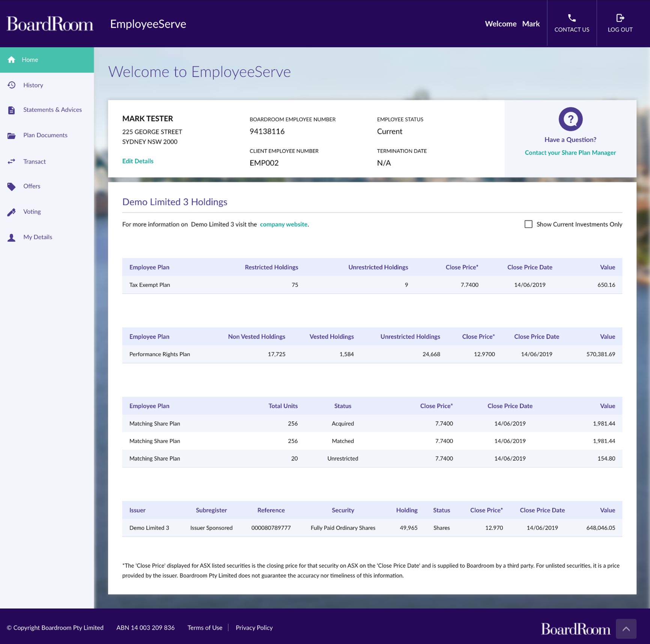Click the History clock icon
Image resolution: width=650 pixels, height=644 pixels.
click(x=12, y=85)
